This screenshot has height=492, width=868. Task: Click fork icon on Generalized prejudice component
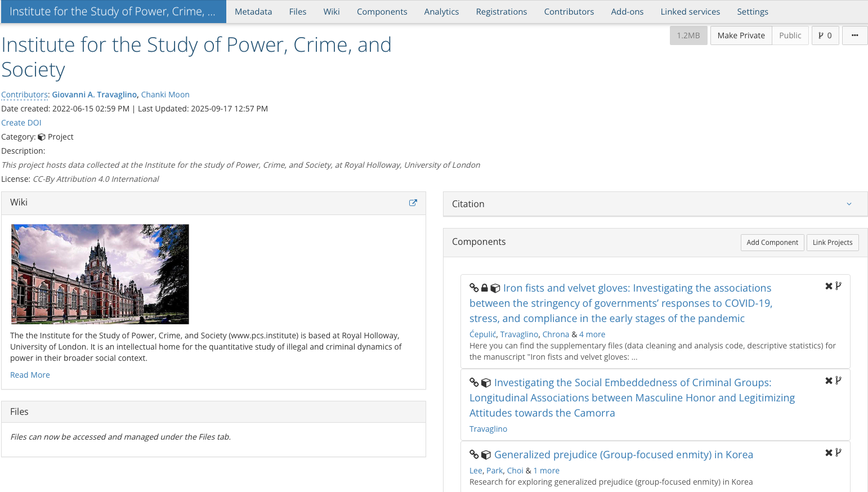(838, 453)
